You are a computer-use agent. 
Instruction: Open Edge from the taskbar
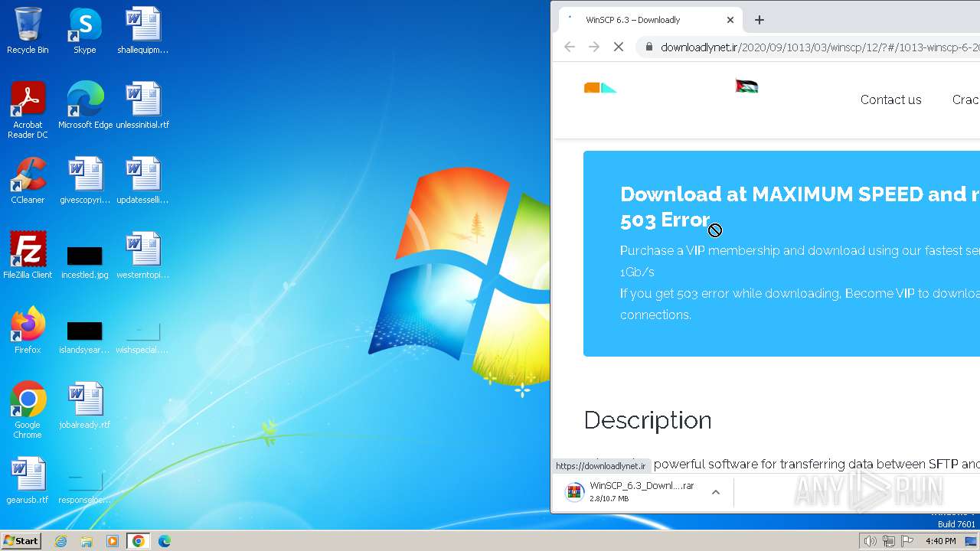pyautogui.click(x=165, y=541)
